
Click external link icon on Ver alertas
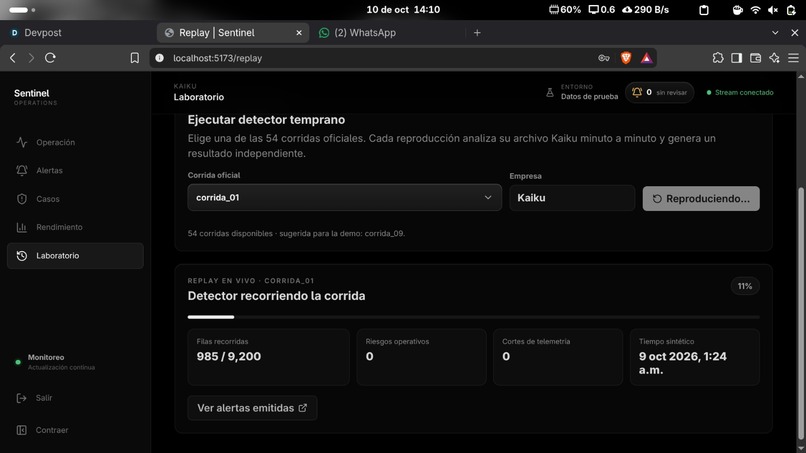(x=303, y=408)
